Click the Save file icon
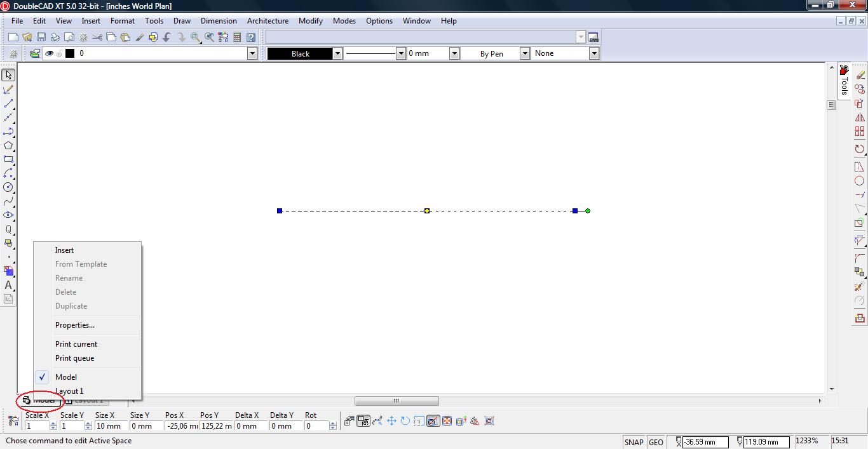This screenshot has width=868, height=449. (x=41, y=37)
